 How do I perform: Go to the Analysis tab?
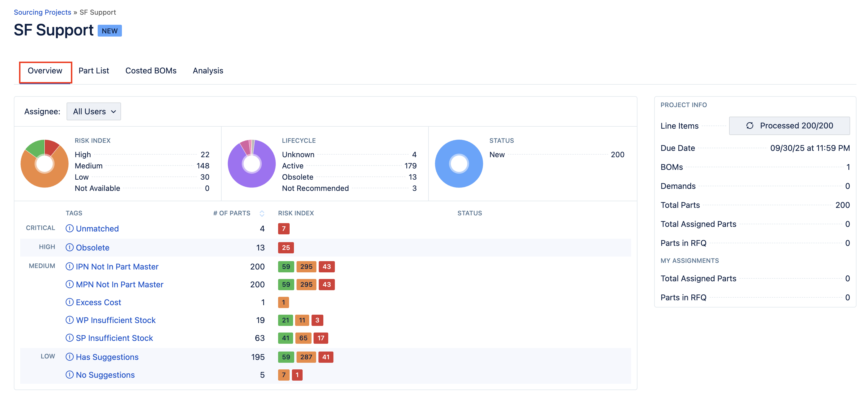coord(208,71)
